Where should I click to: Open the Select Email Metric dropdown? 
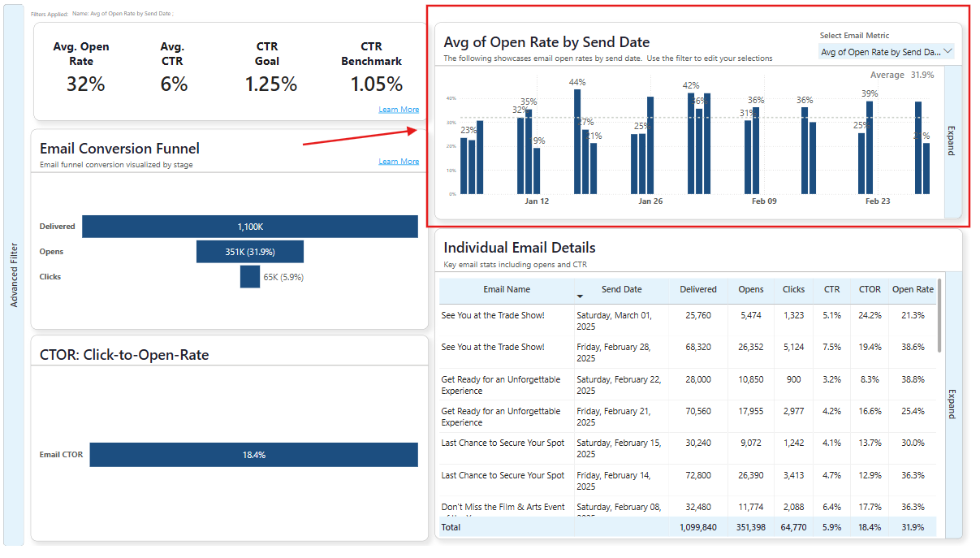coord(885,52)
